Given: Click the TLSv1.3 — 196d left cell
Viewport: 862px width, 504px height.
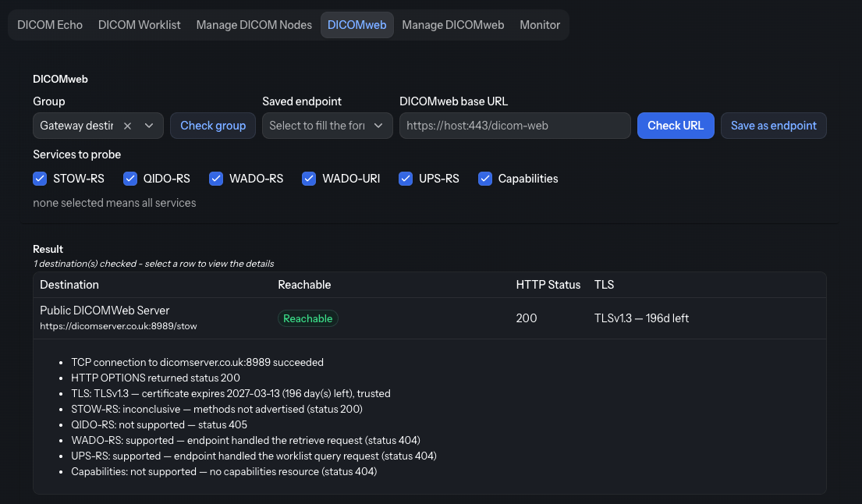Looking at the screenshot, I should (641, 318).
